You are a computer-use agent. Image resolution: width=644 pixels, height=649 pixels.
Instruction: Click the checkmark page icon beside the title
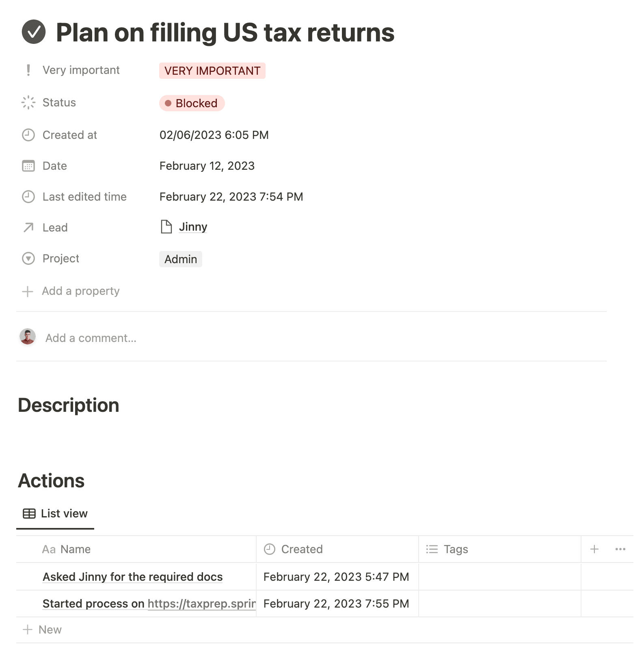[x=34, y=32]
